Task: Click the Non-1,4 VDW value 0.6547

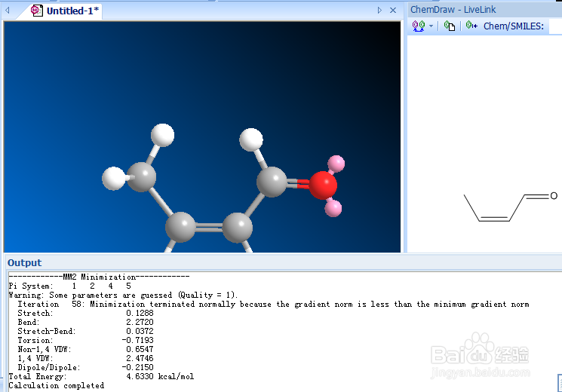Action: click(140, 349)
